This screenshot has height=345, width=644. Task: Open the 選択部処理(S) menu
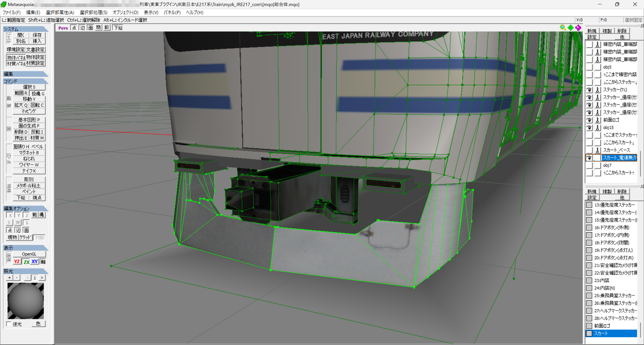pyautogui.click(x=93, y=12)
